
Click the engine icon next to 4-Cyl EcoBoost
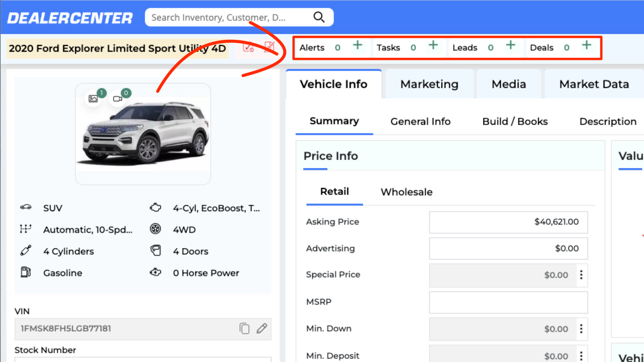(155, 207)
